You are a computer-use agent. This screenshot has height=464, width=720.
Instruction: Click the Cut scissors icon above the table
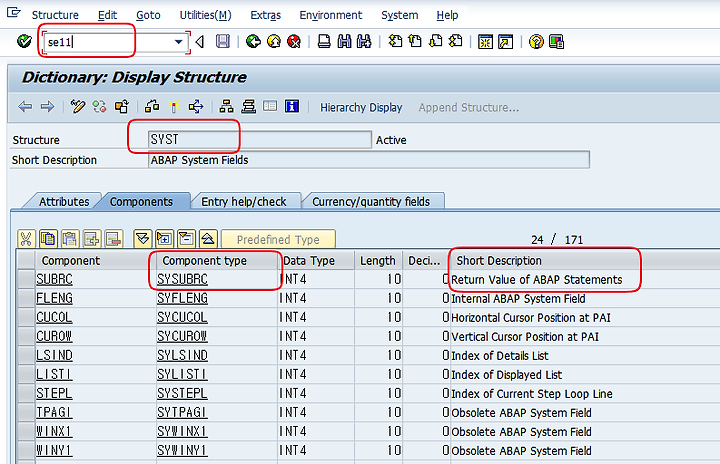point(26,239)
